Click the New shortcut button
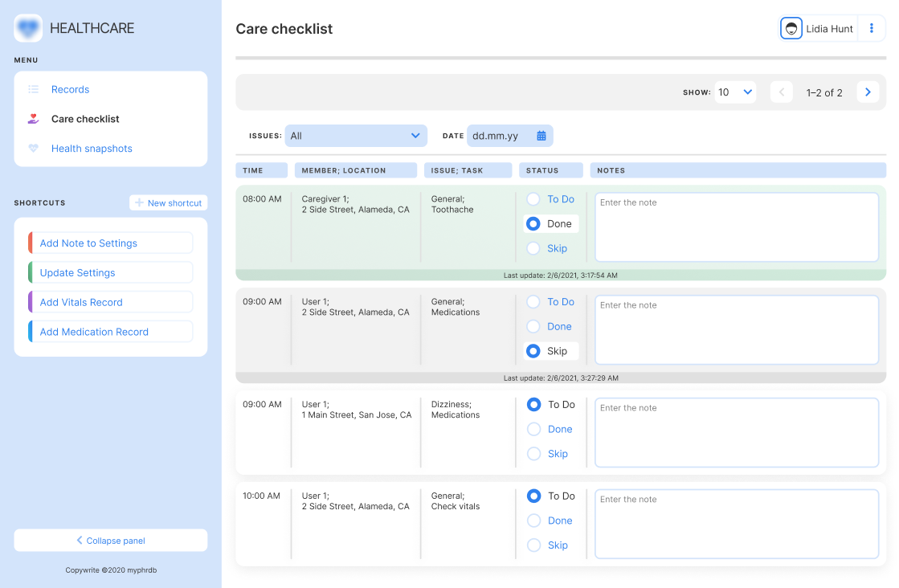Image resolution: width=899 pixels, height=588 pixels. tap(168, 203)
